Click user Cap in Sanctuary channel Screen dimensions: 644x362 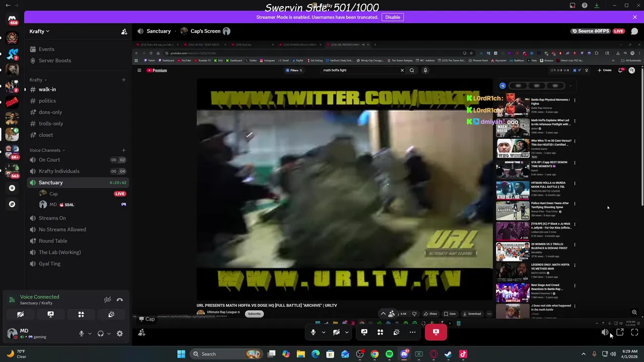point(83,194)
